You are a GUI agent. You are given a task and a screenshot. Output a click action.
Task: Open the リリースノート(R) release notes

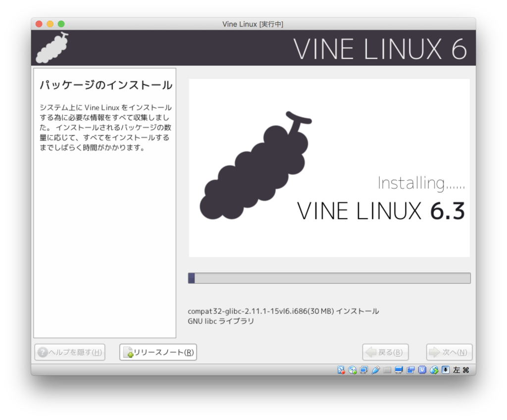click(x=158, y=352)
